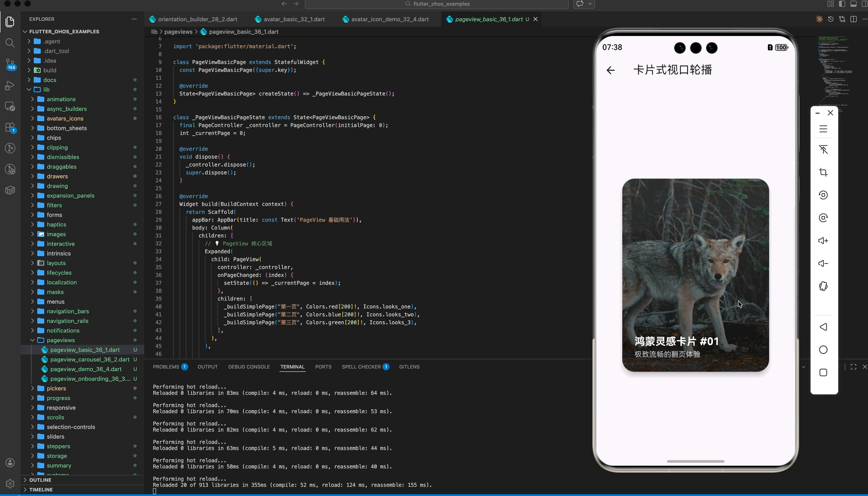Click the emulator screenshot crop icon
The image size is (868, 496).
pyautogui.click(x=823, y=172)
